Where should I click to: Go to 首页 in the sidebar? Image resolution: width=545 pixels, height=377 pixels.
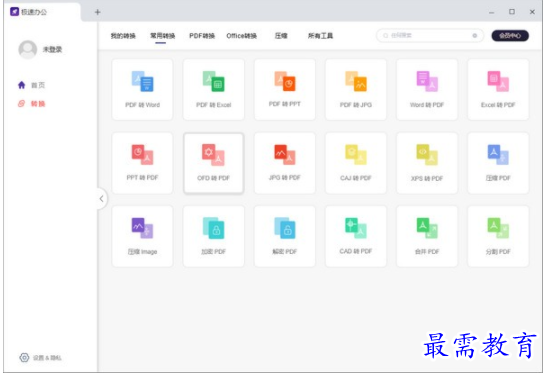(x=31, y=85)
